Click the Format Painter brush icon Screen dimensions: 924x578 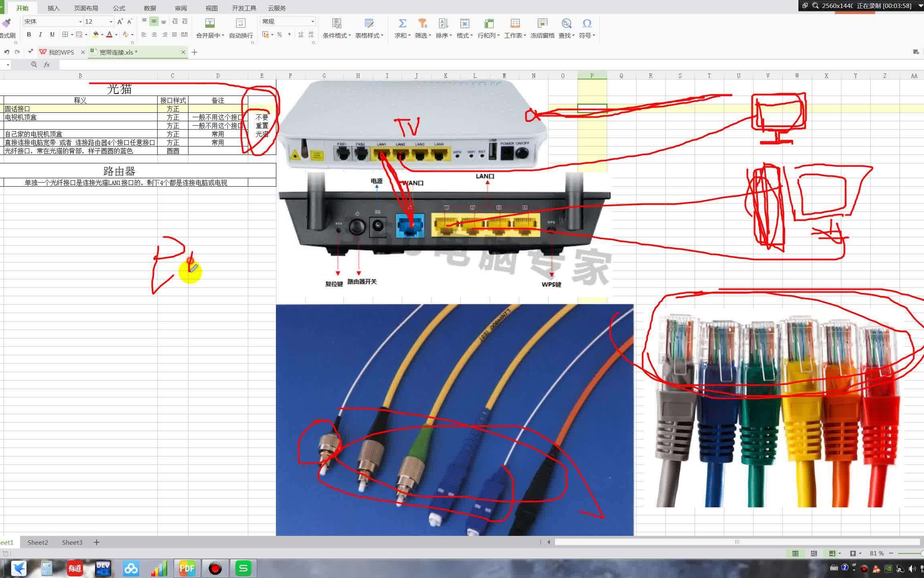pyautogui.click(x=6, y=23)
